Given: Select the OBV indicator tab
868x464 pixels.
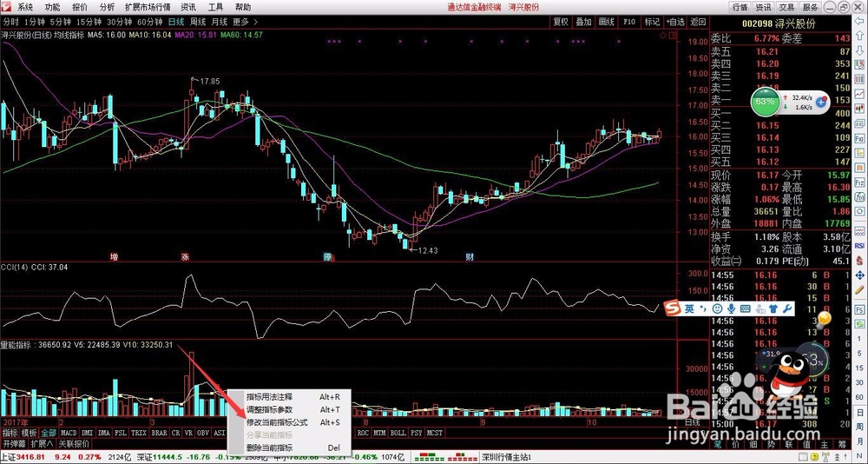Looking at the screenshot, I should tap(202, 433).
